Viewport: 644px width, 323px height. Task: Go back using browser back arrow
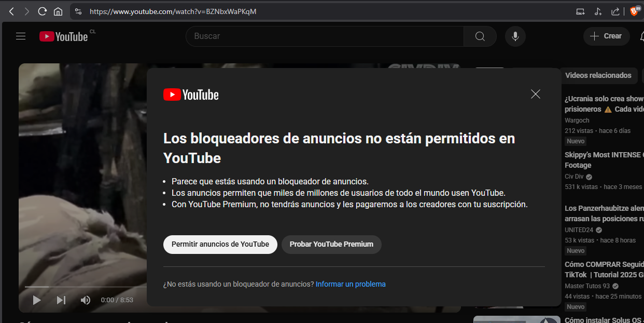(x=12, y=11)
